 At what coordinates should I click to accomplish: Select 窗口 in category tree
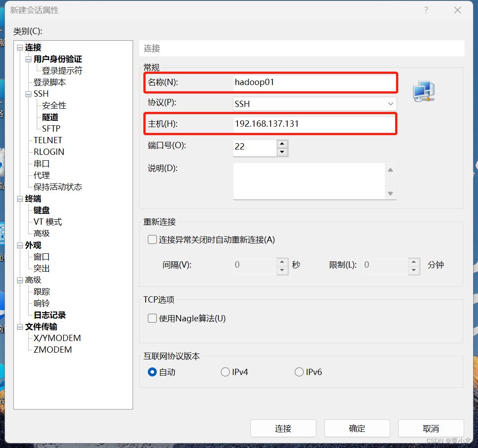click(42, 257)
